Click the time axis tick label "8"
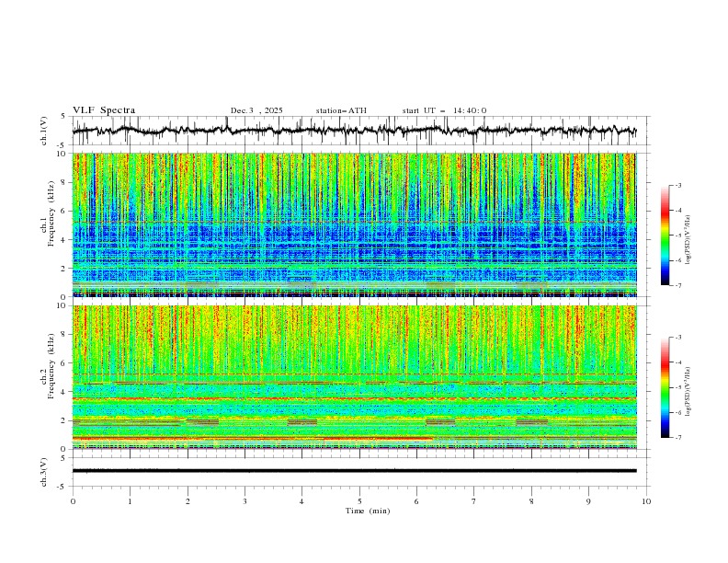The width and height of the screenshot is (728, 563). pyautogui.click(x=531, y=501)
